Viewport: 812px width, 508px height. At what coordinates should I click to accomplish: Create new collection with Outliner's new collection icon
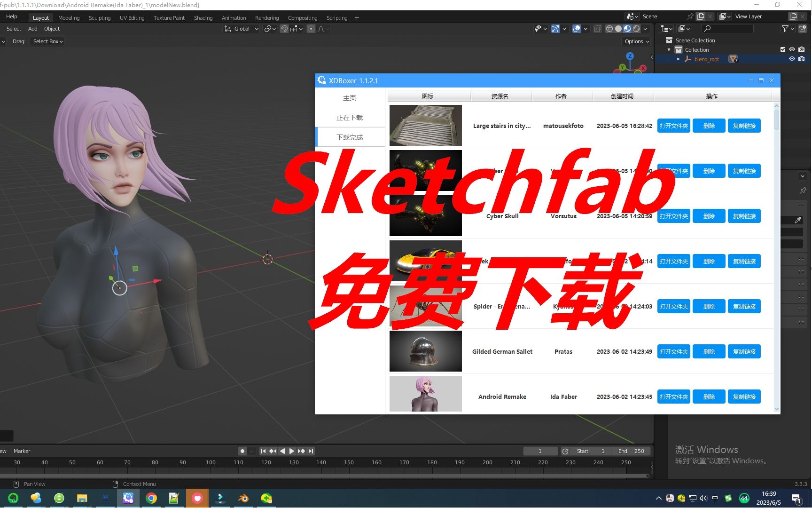(803, 28)
